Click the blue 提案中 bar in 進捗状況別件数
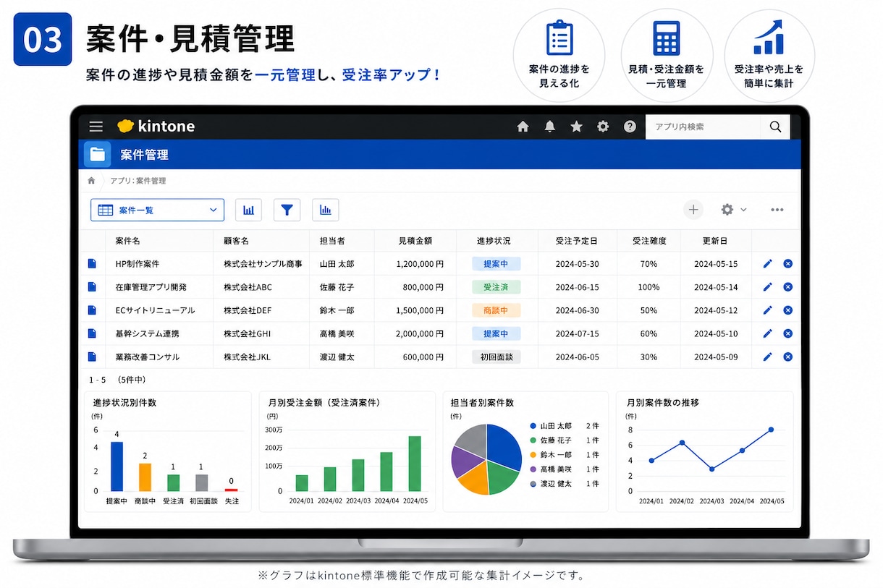Screen dimensions: 883x588 click(x=117, y=466)
